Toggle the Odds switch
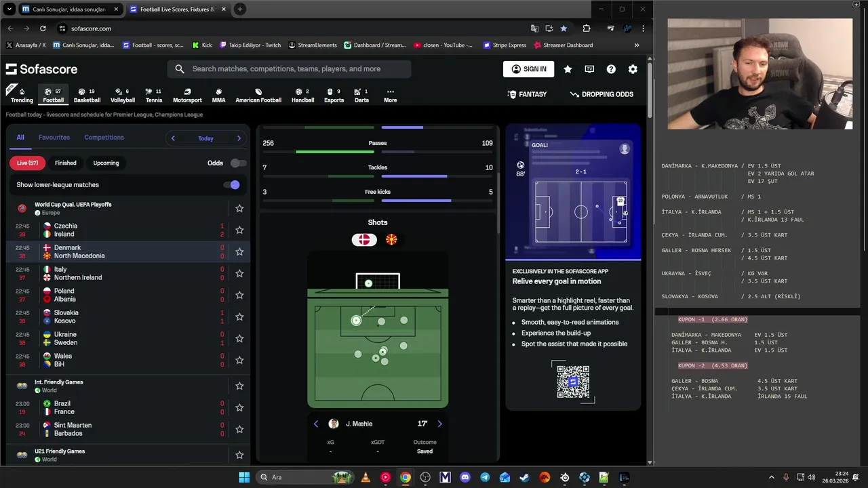 (x=238, y=163)
